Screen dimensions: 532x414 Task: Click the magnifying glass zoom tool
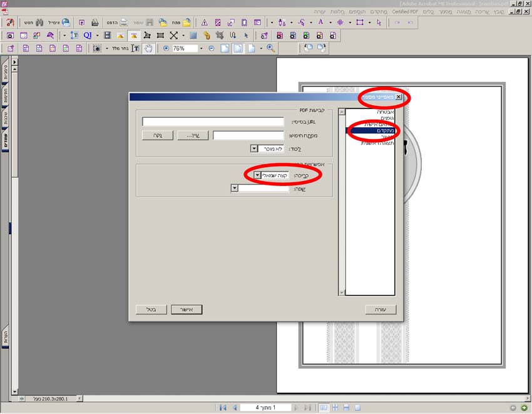270,48
